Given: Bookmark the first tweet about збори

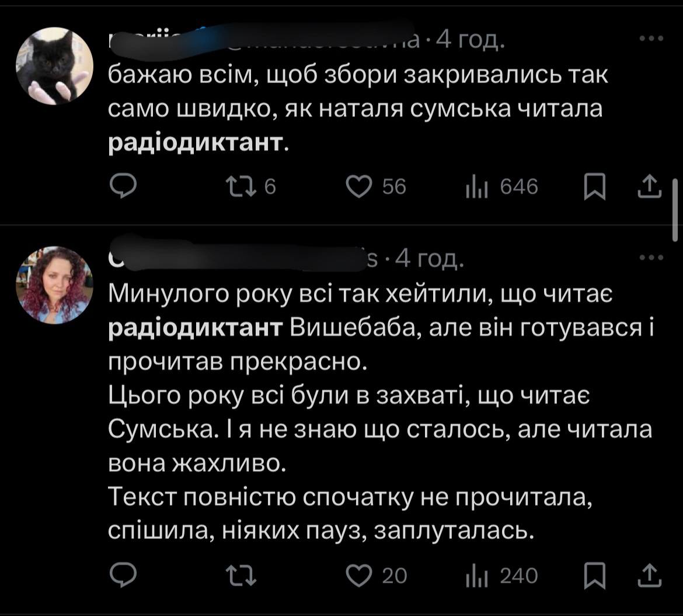Looking at the screenshot, I should [x=595, y=186].
